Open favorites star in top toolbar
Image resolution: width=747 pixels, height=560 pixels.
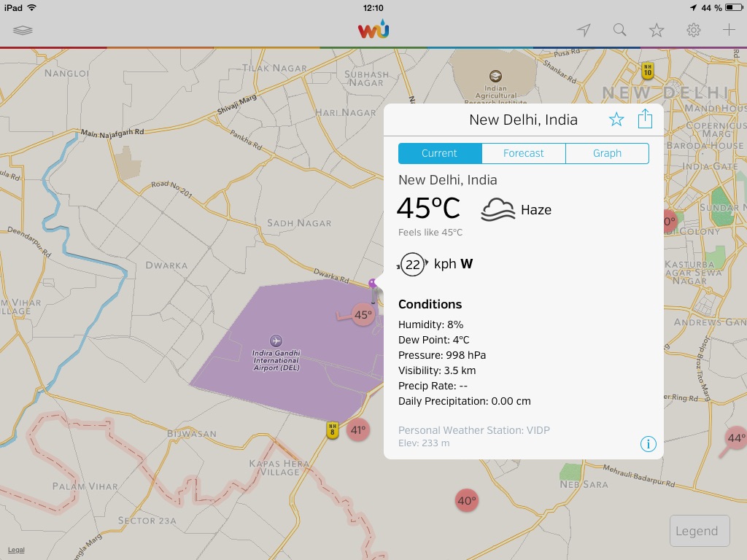point(657,30)
